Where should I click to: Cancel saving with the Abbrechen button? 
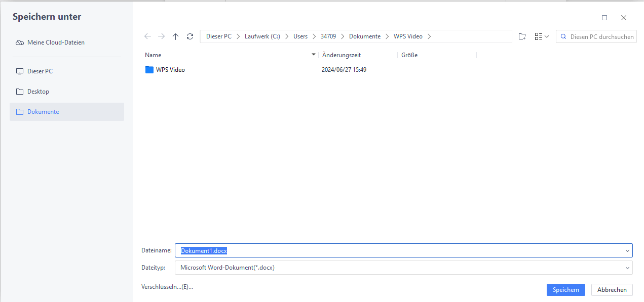coord(612,289)
